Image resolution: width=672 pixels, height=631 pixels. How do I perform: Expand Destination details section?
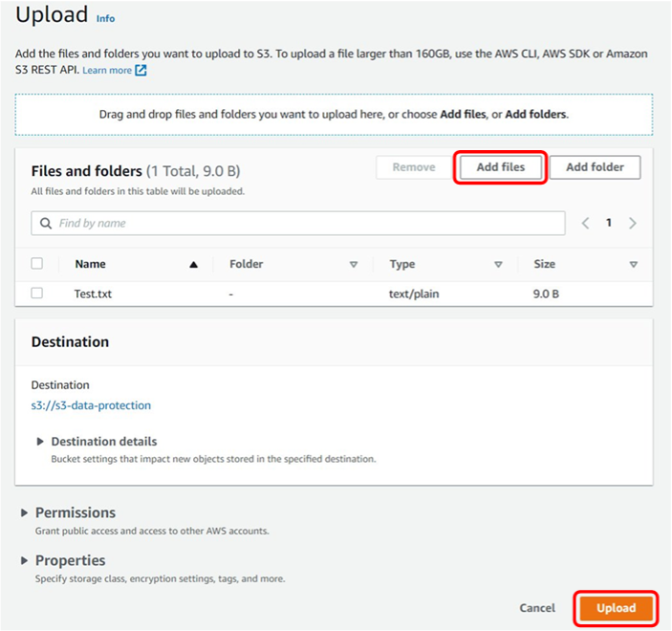coord(41,442)
